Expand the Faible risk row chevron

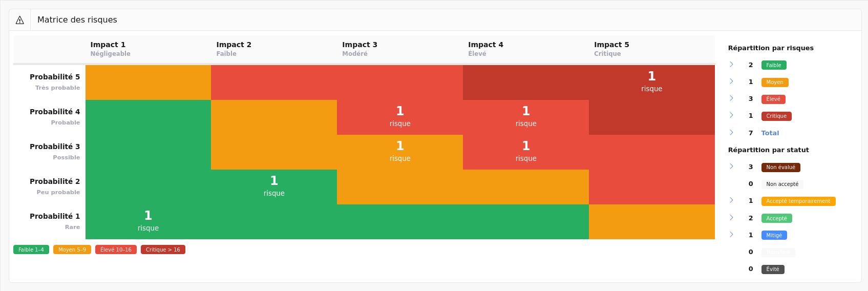tap(731, 65)
